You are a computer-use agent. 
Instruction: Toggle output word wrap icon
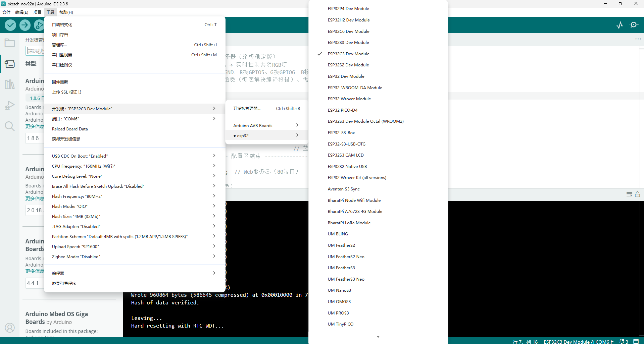tap(629, 194)
